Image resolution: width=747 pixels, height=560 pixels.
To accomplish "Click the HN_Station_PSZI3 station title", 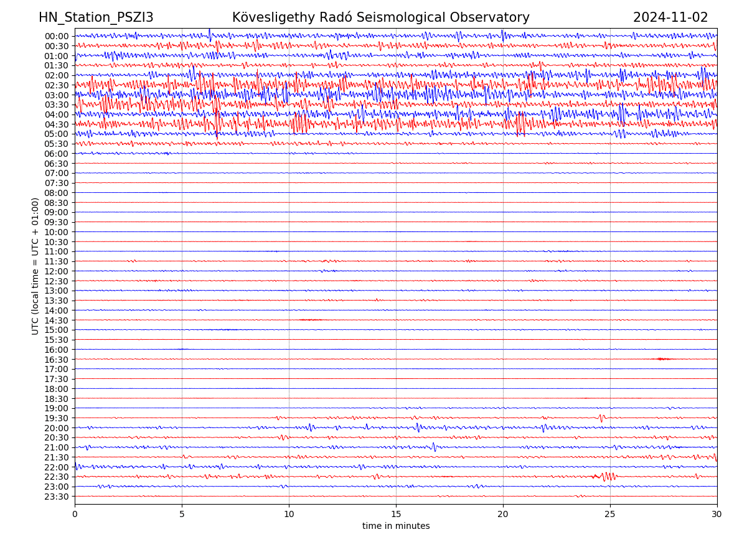I will [x=96, y=18].
